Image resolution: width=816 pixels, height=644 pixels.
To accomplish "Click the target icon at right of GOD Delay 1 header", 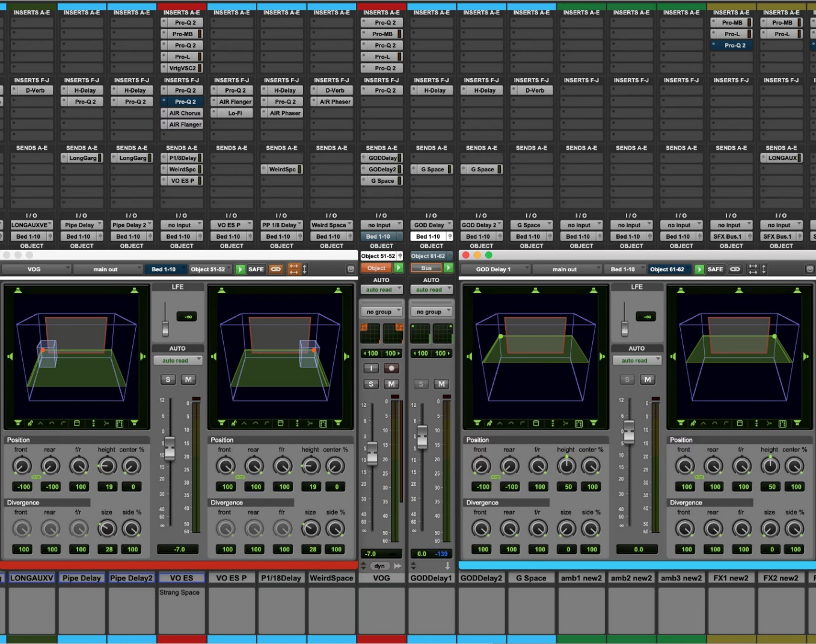I will pyautogui.click(x=809, y=269).
